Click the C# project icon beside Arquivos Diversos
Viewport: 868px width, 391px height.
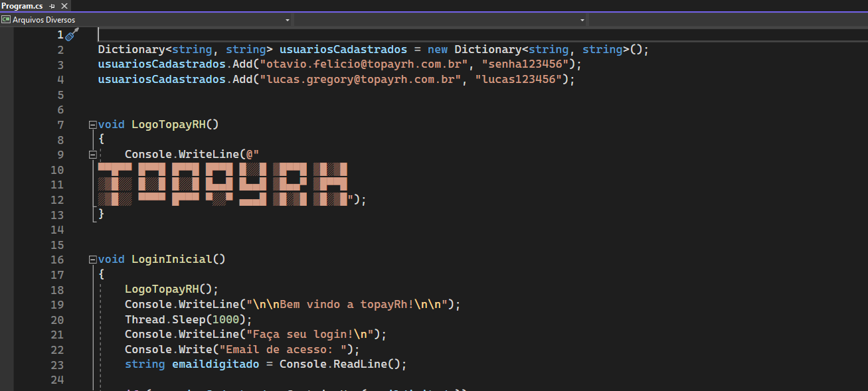click(6, 20)
